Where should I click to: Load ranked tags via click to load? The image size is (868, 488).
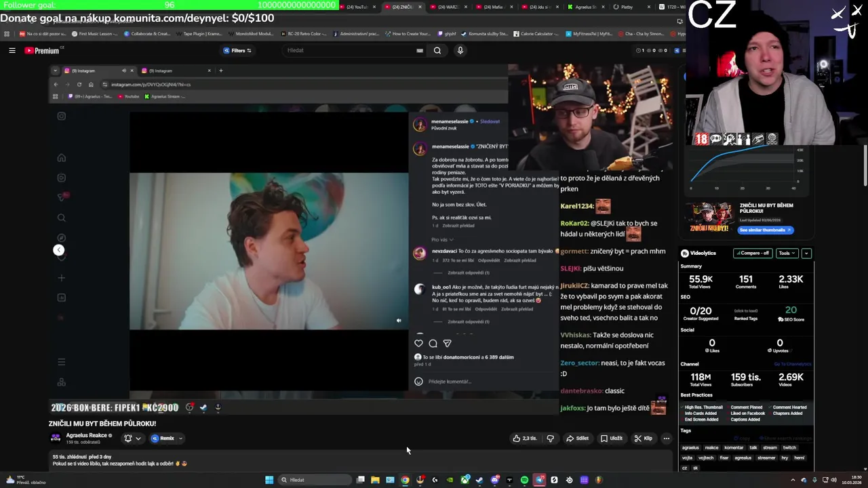coord(746,311)
